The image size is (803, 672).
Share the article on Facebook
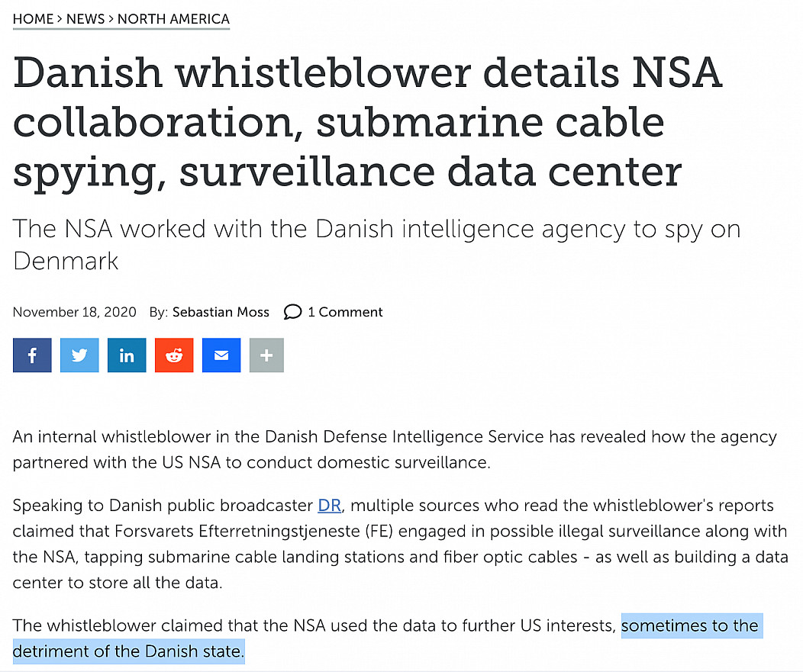[x=32, y=355]
